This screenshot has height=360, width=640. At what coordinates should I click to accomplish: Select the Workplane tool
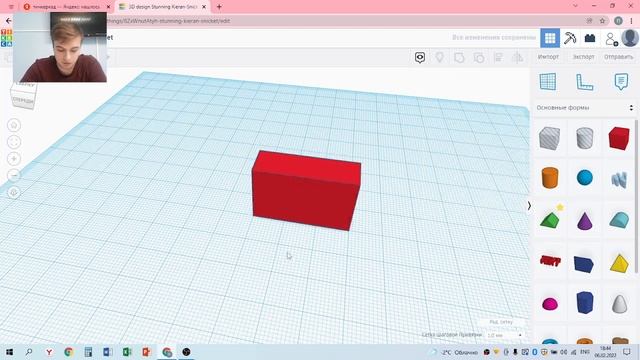tap(548, 82)
